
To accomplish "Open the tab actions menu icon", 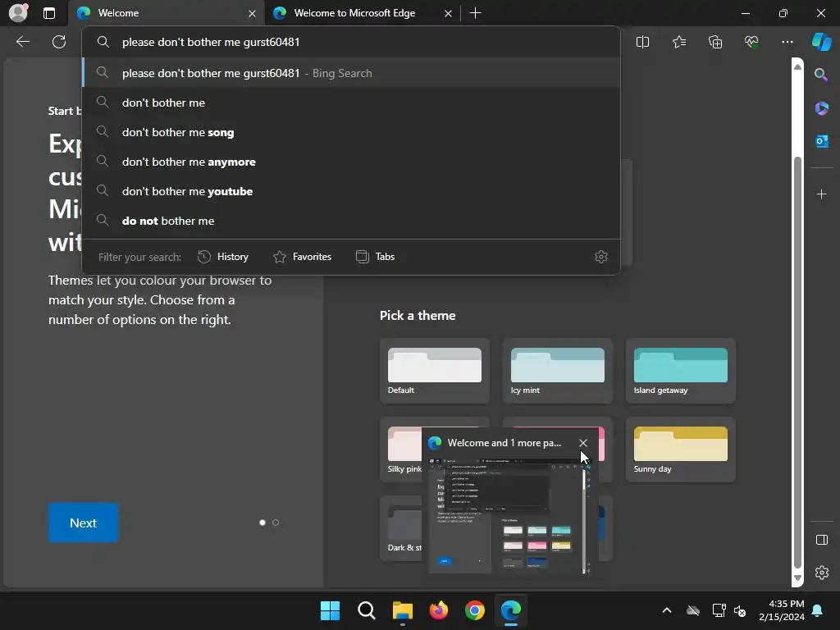I will [49, 13].
